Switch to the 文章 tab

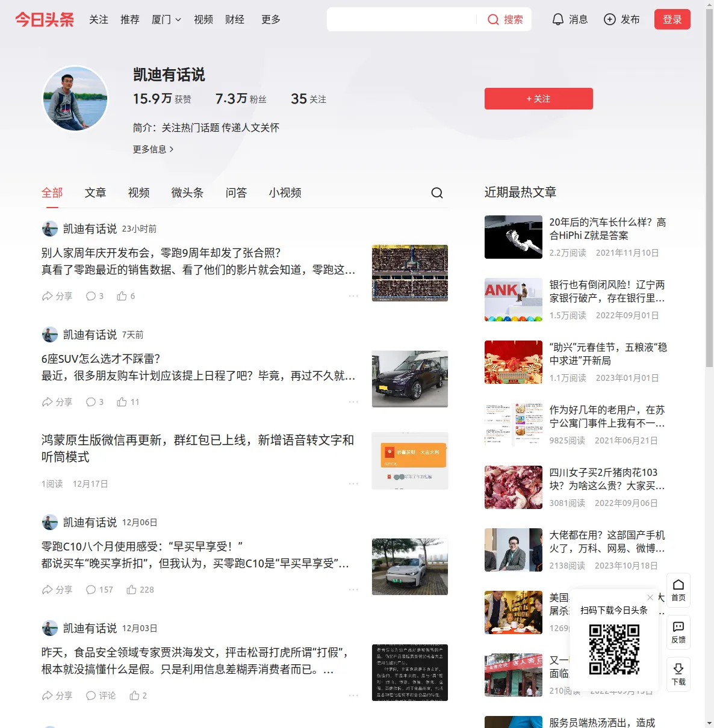point(96,193)
